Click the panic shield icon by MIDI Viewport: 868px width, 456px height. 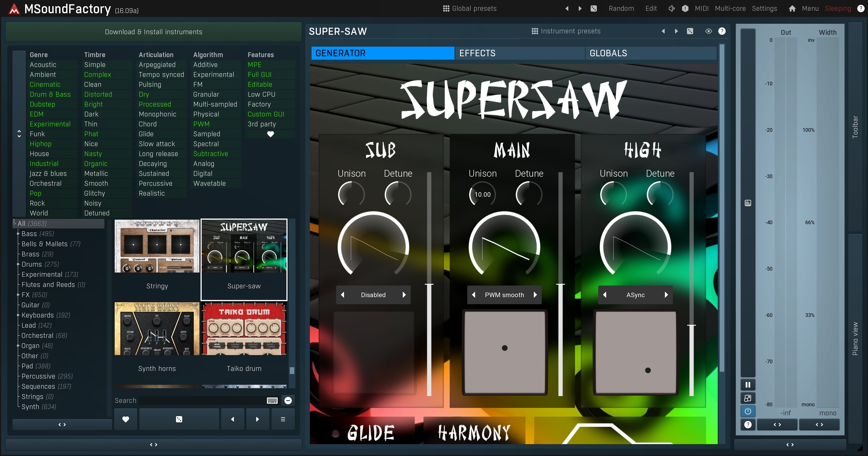(685, 8)
